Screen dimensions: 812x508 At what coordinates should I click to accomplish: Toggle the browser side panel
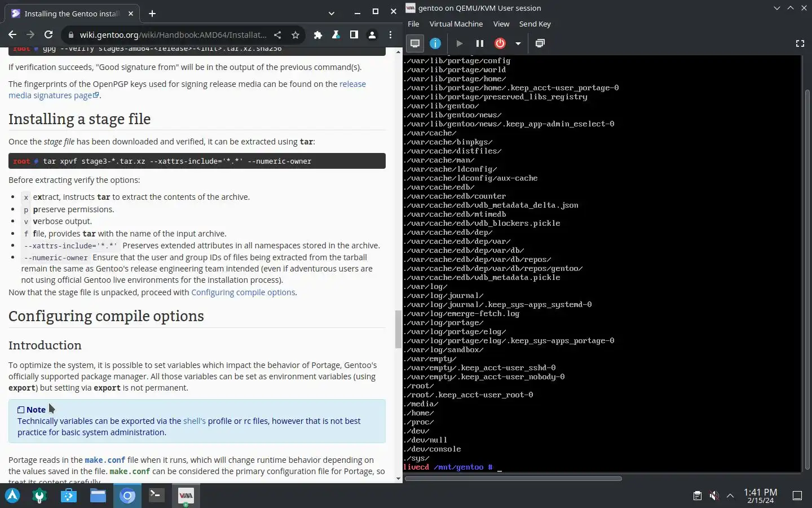(x=354, y=35)
